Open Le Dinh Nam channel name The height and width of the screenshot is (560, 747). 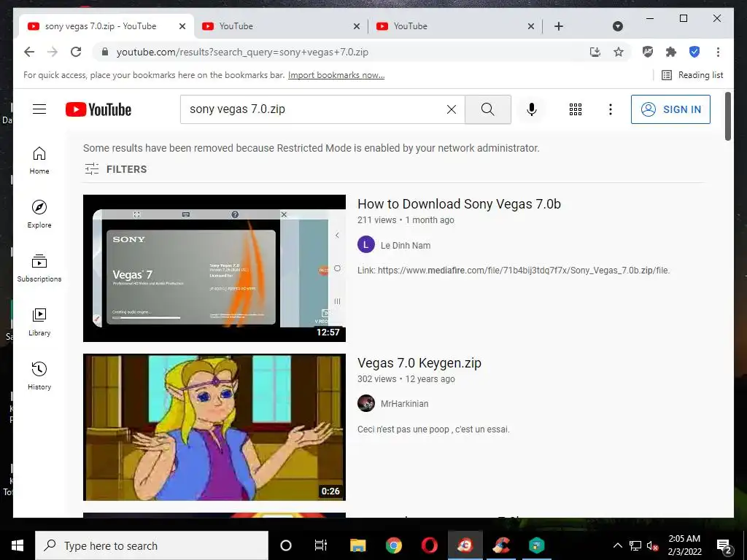coord(406,245)
